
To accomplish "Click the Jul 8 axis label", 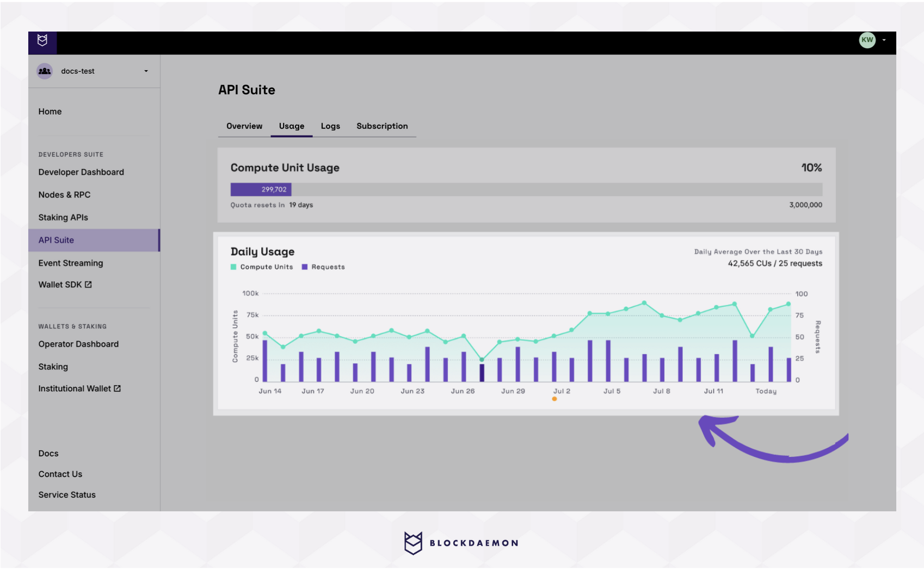I will pyautogui.click(x=662, y=391).
